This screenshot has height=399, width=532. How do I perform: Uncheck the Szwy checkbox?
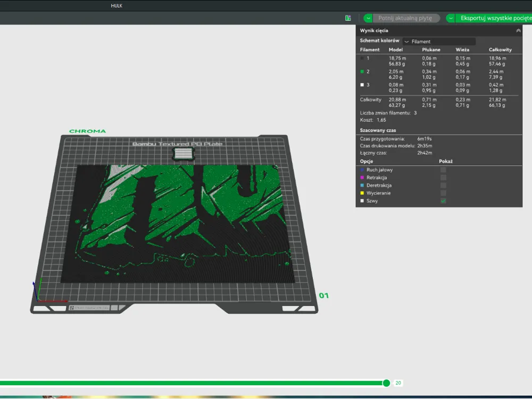point(443,201)
